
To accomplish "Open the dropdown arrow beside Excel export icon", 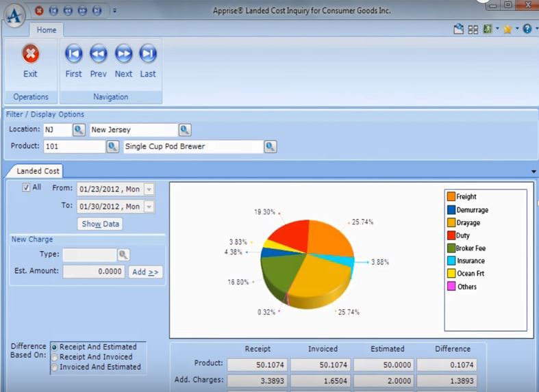I will [x=497, y=29].
